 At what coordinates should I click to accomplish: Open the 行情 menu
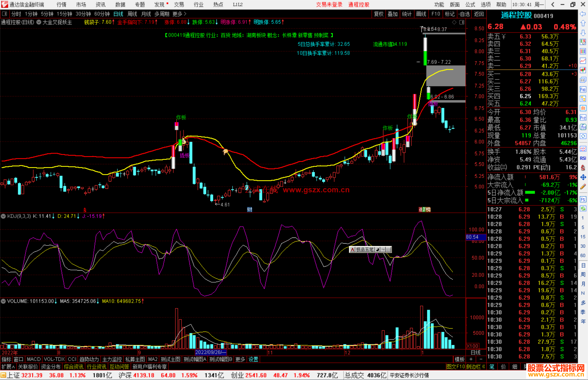click(x=61, y=5)
